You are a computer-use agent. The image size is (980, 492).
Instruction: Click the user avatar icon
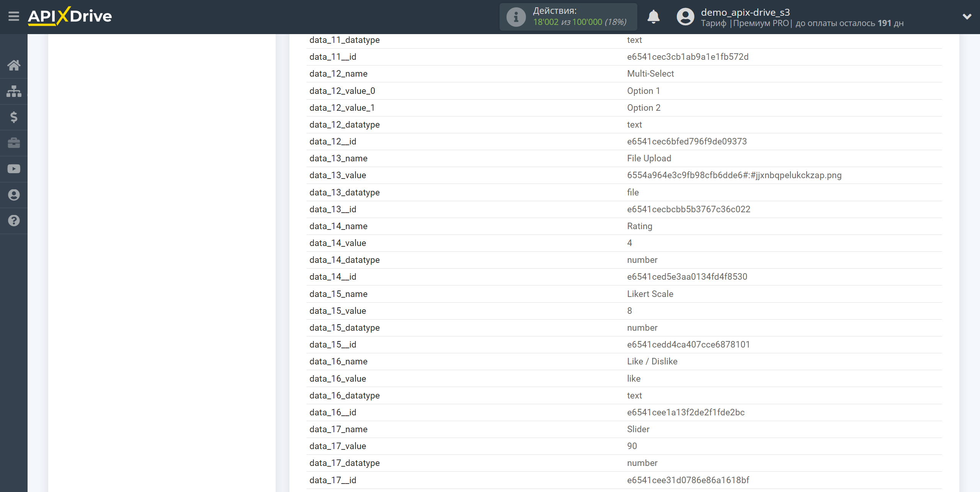click(x=685, y=17)
